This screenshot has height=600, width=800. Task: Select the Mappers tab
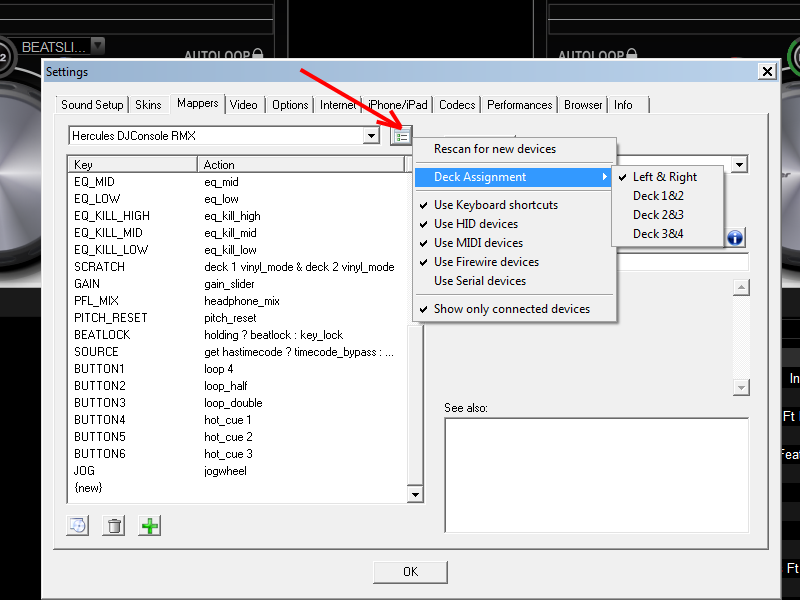click(197, 104)
